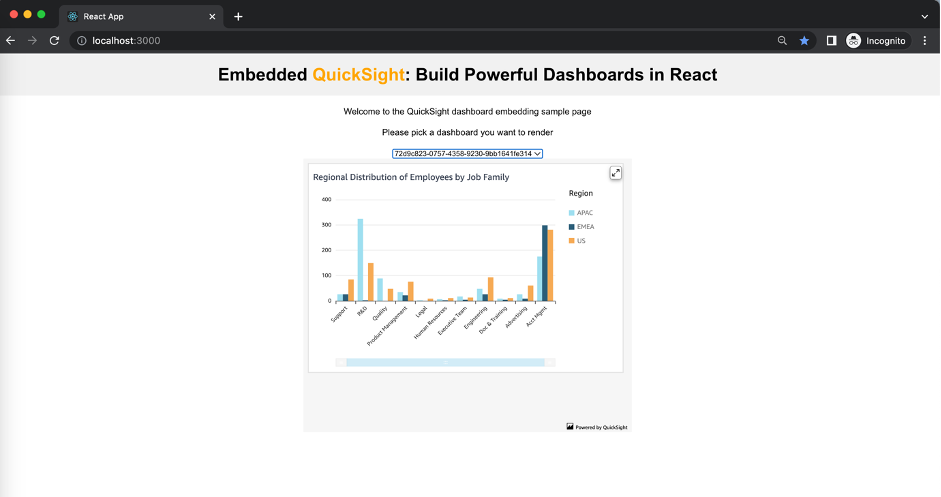Open Chrome three-dot menu
This screenshot has width=941, height=497.
925,41
